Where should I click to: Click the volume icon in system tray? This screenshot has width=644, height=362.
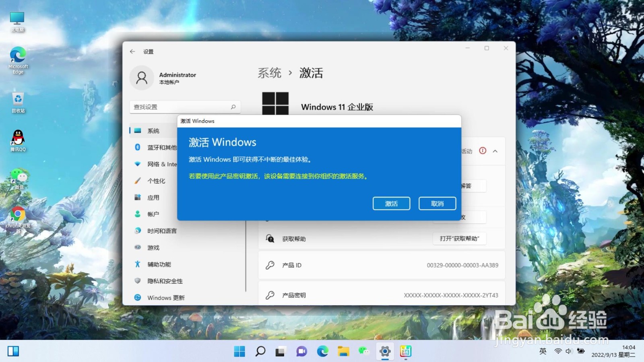[x=569, y=351]
